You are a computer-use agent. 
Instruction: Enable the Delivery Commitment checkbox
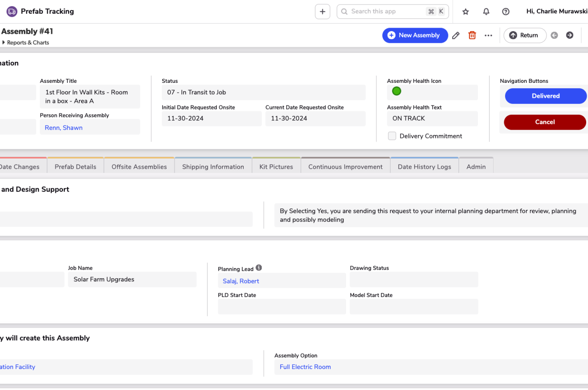[392, 136]
